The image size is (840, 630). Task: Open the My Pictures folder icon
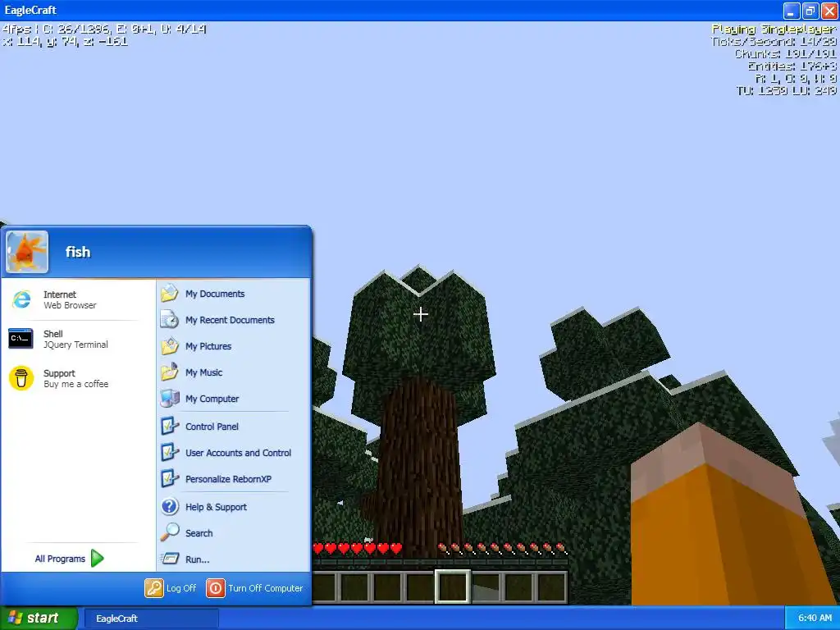[x=170, y=346]
